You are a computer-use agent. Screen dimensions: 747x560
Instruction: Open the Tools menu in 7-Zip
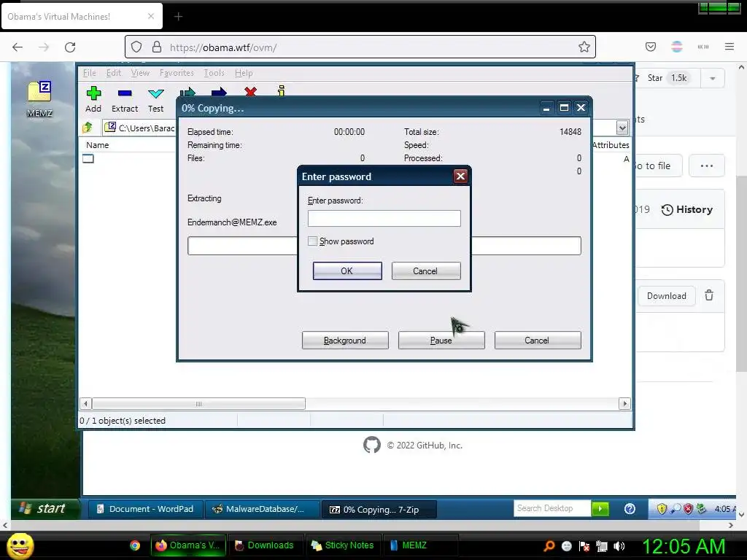pos(214,73)
